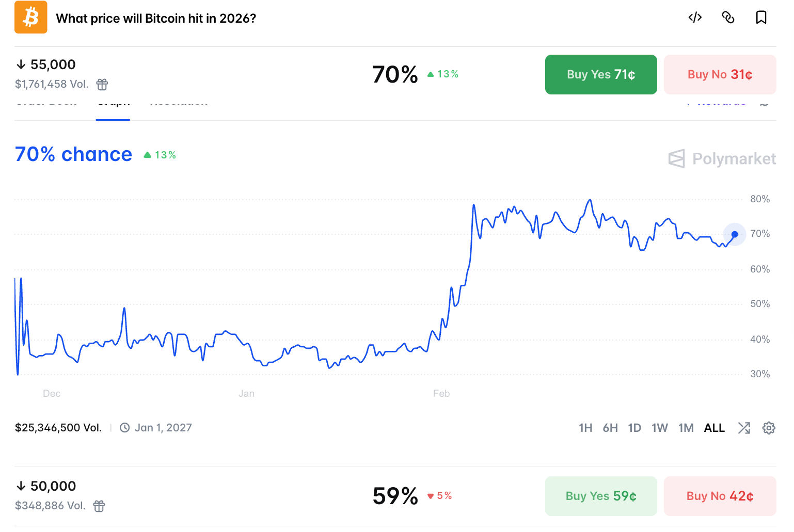Image resolution: width=794 pixels, height=532 pixels.
Task: Click the Rewards icon right of tabs
Action: click(x=765, y=103)
